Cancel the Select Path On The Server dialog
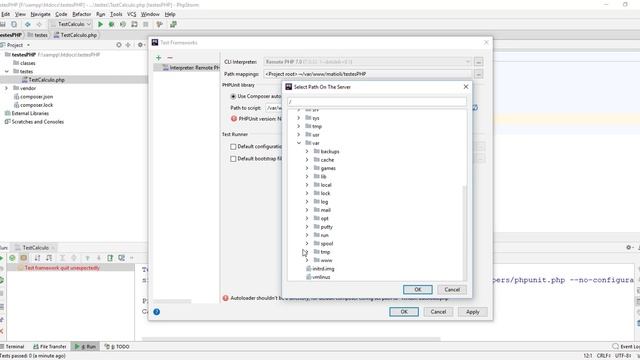This screenshot has width=640, height=360. (x=452, y=289)
